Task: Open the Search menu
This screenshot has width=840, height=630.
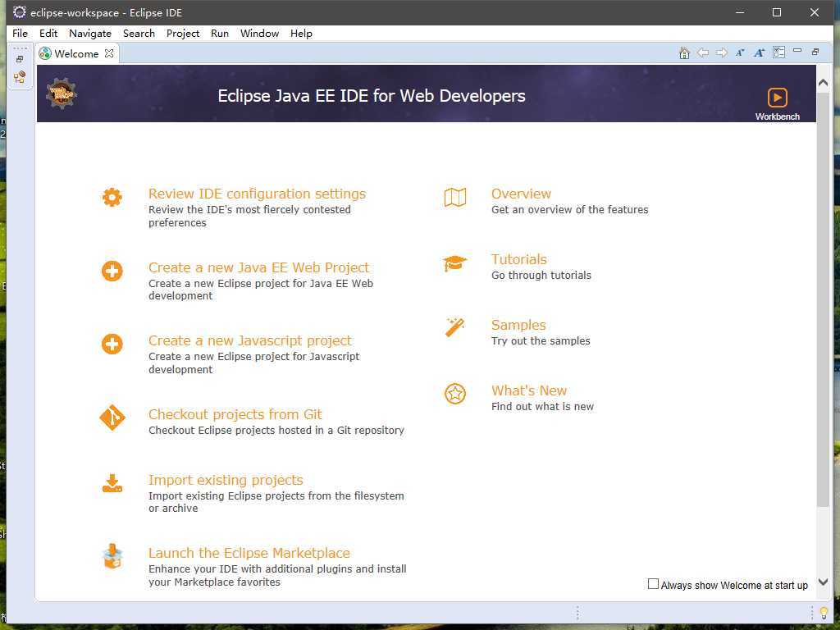Action: [x=139, y=33]
